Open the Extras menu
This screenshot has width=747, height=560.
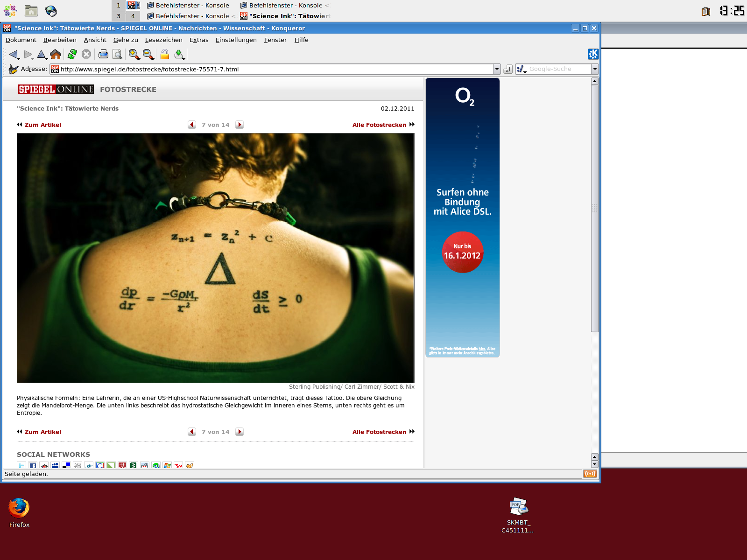(x=199, y=40)
